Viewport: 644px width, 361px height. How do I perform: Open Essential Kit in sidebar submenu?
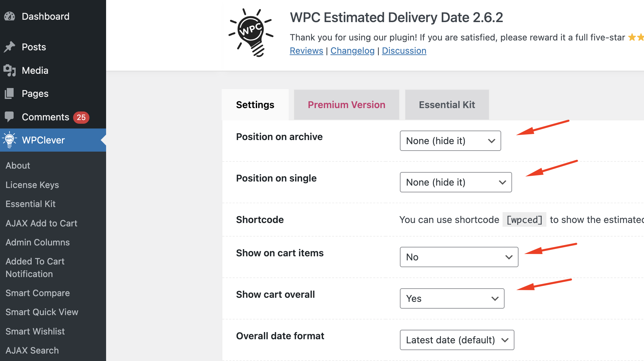tap(31, 204)
